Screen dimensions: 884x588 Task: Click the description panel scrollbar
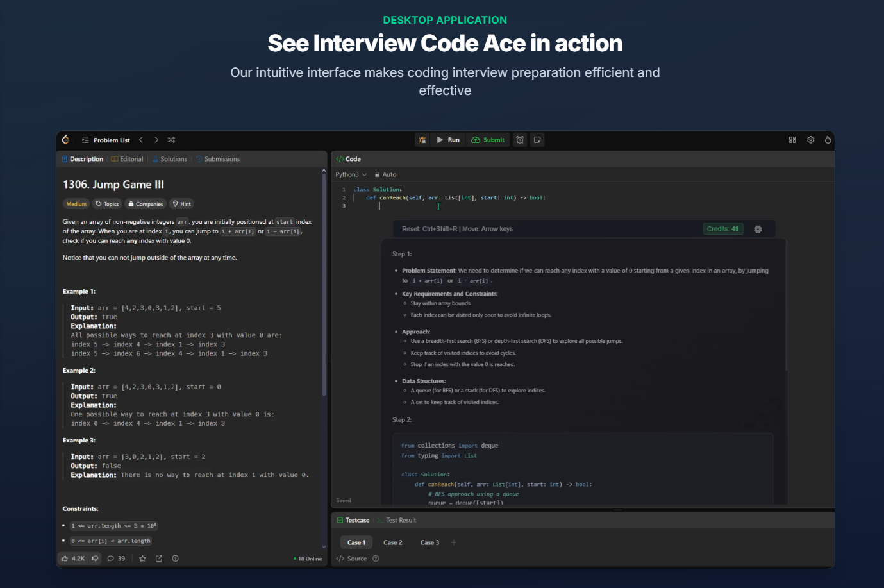click(x=324, y=285)
